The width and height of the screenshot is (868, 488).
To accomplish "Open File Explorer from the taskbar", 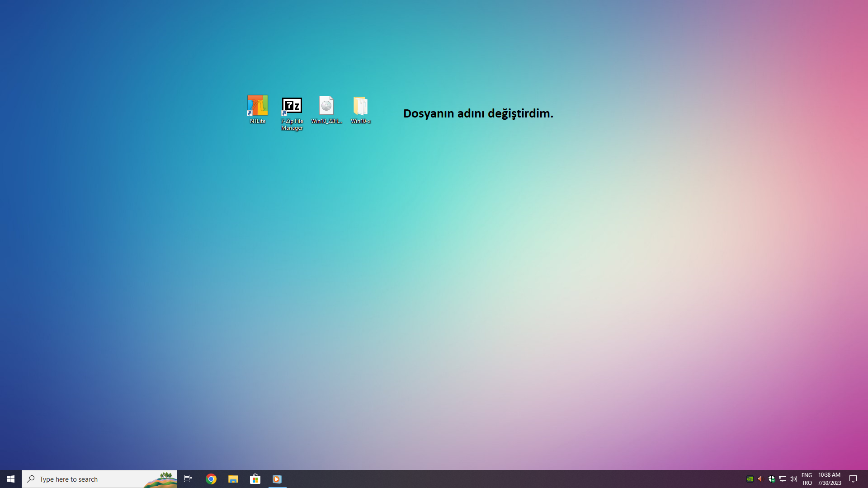I will tap(233, 479).
